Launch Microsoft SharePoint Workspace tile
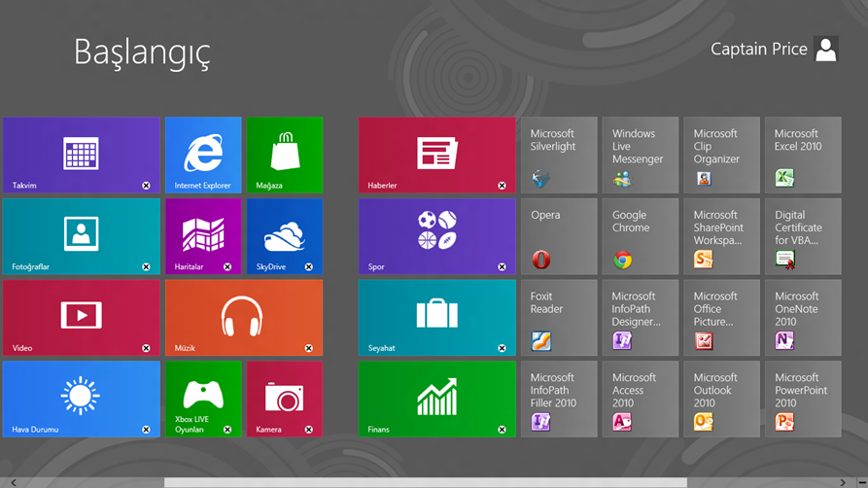This screenshot has width=868, height=488. tap(722, 236)
